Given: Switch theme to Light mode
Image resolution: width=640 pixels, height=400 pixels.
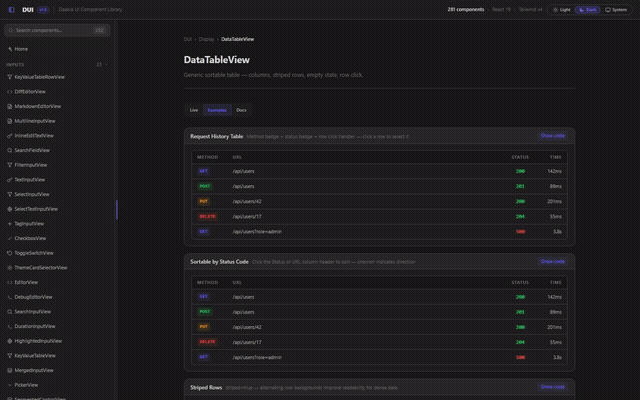Looking at the screenshot, I should click(x=562, y=9).
